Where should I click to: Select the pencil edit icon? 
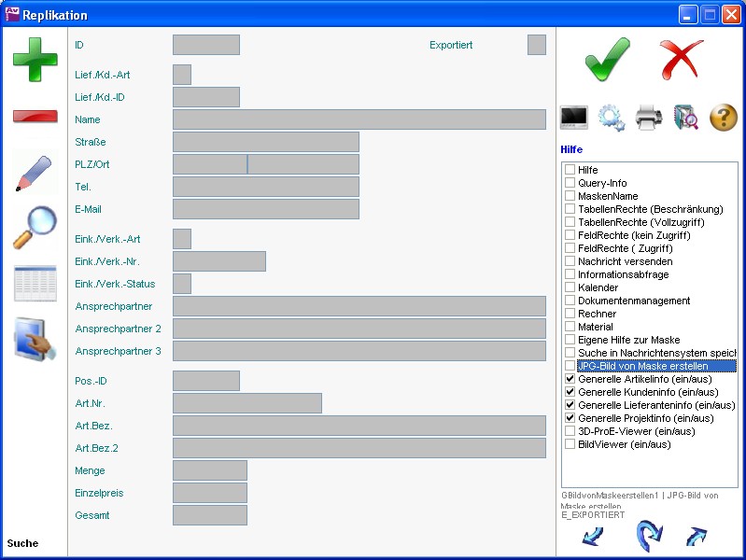[x=35, y=174]
